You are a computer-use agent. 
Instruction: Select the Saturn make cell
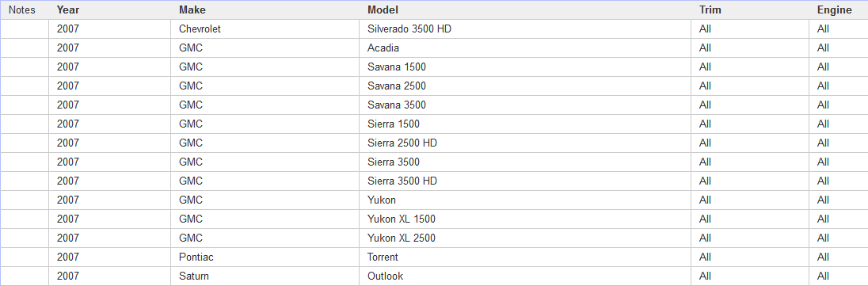[x=265, y=276]
